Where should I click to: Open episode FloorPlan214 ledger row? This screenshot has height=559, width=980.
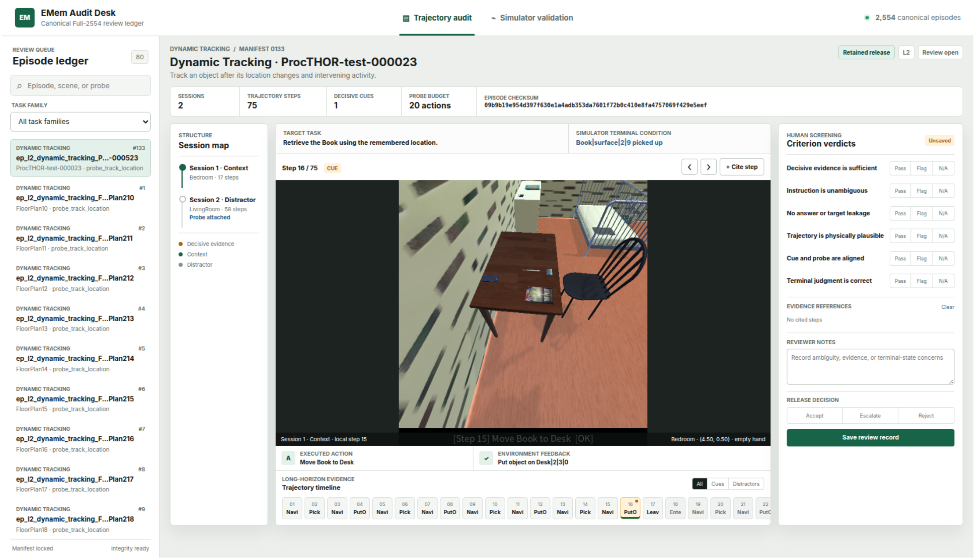(81, 359)
